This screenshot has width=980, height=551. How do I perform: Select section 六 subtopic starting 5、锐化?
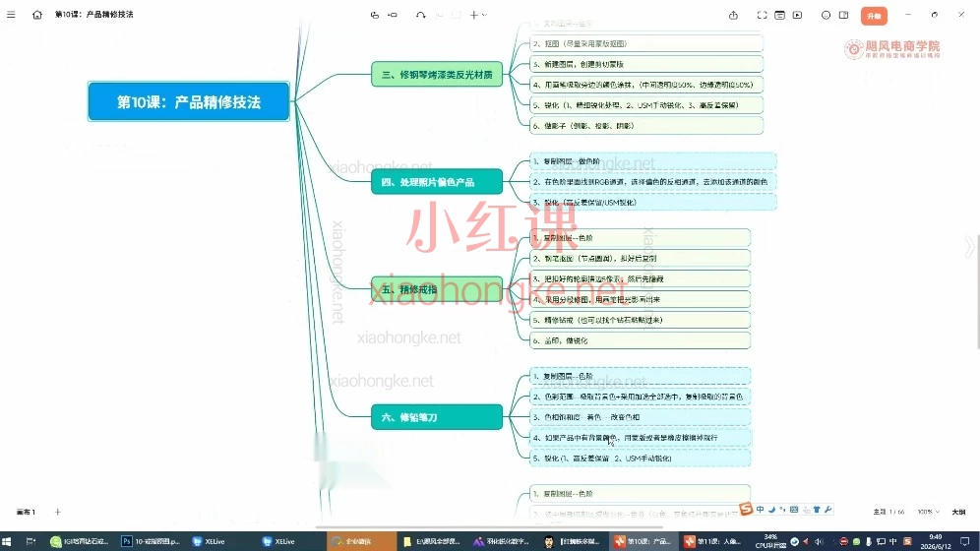click(640, 458)
